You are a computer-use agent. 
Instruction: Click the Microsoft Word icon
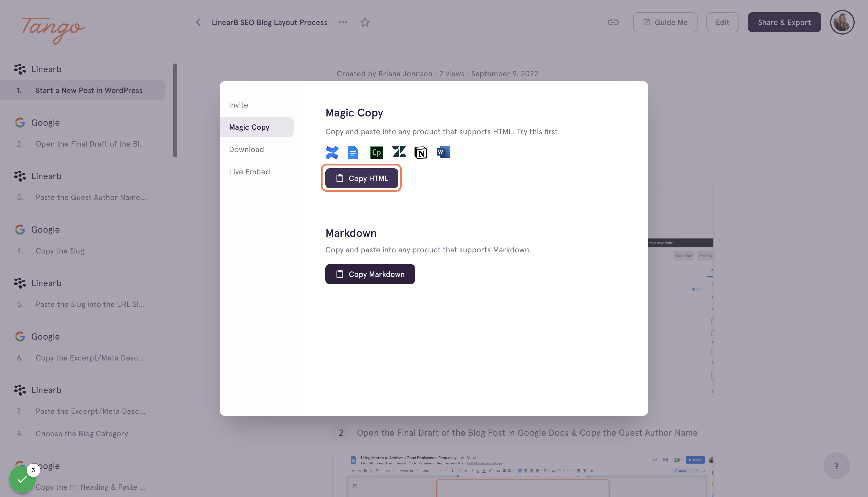tap(443, 152)
